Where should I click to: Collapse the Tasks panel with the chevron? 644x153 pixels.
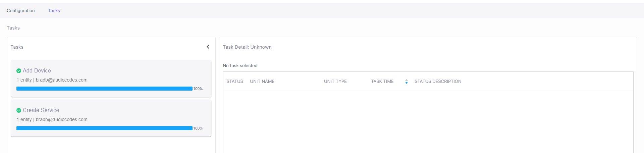208,47
